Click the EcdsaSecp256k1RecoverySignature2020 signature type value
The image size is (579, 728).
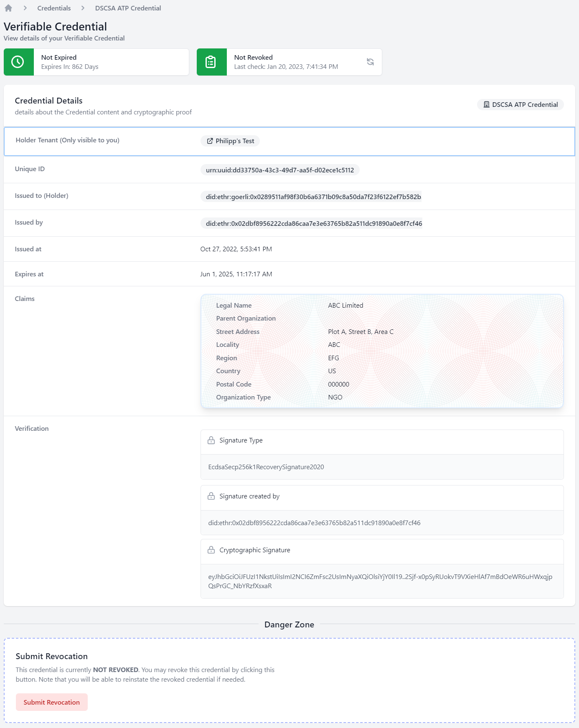point(266,467)
